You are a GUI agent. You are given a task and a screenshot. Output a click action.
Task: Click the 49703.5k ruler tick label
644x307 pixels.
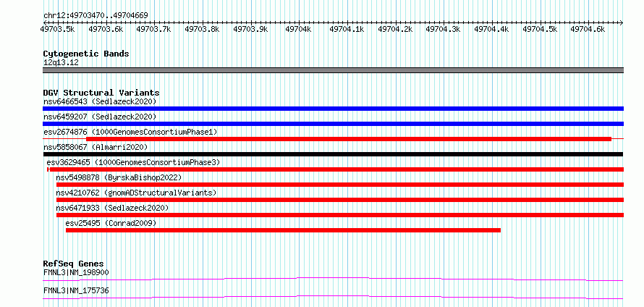point(57,29)
